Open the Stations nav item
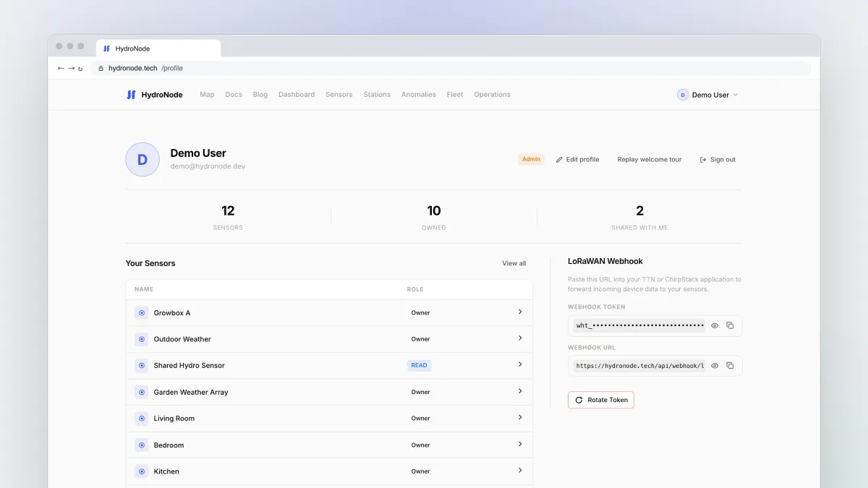868x488 pixels. 377,95
